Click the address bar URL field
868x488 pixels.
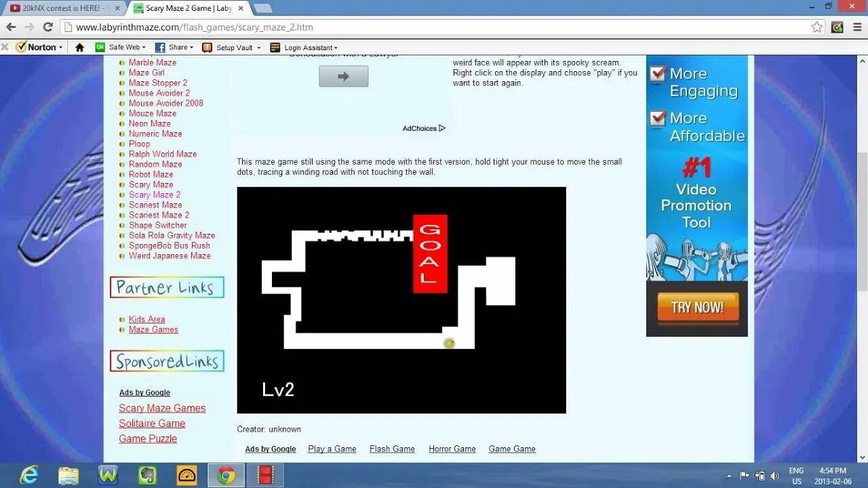pyautogui.click(x=434, y=27)
